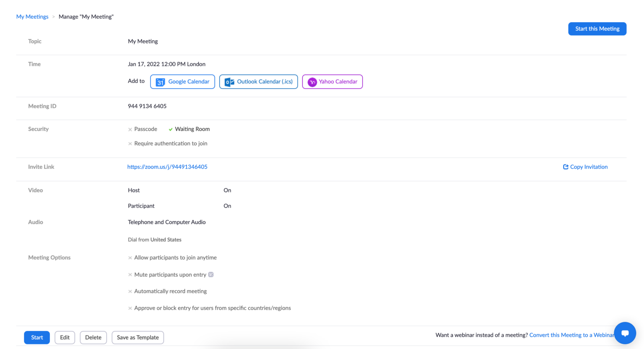
Task: Open the chat support bubble
Action: coord(625,333)
